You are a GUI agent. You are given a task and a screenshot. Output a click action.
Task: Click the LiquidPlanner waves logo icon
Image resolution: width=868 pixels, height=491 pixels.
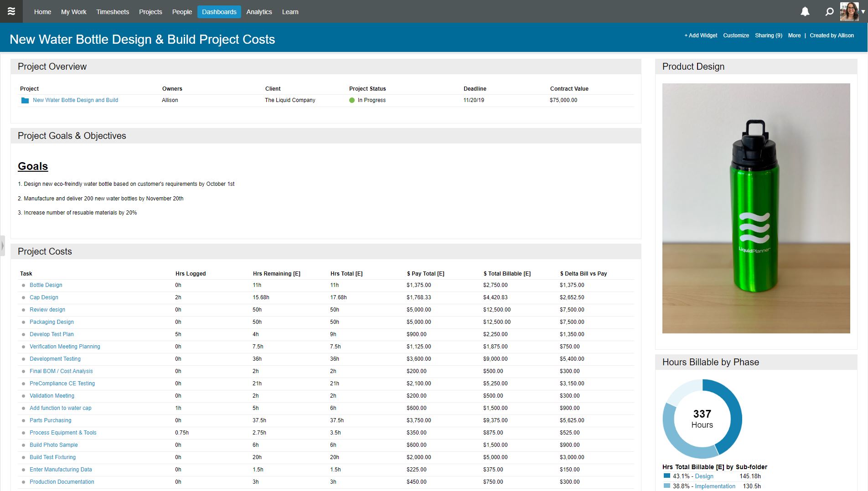[11, 11]
